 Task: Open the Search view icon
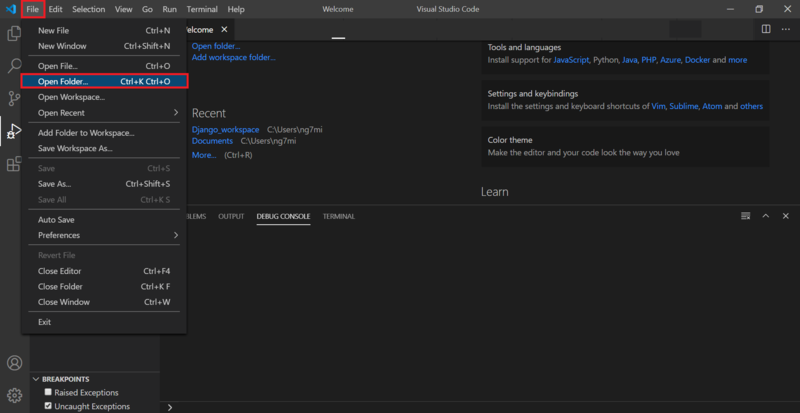(x=14, y=65)
